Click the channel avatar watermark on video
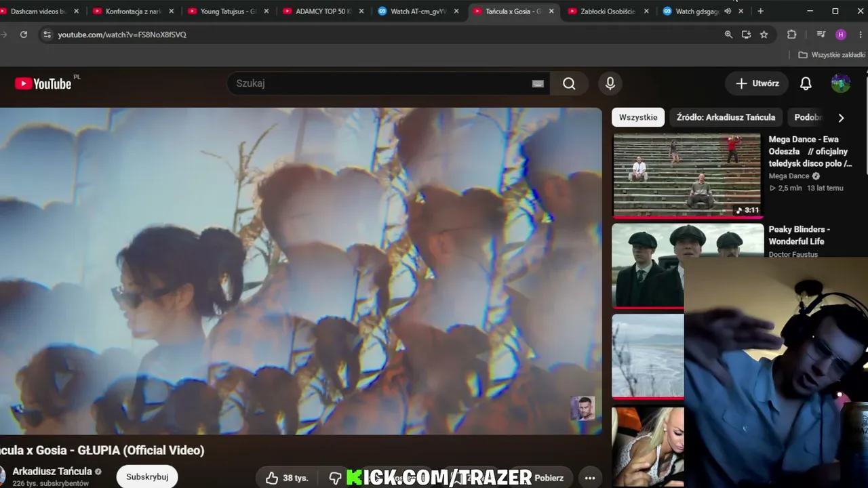Viewport: 868px width, 488px height. click(x=583, y=409)
